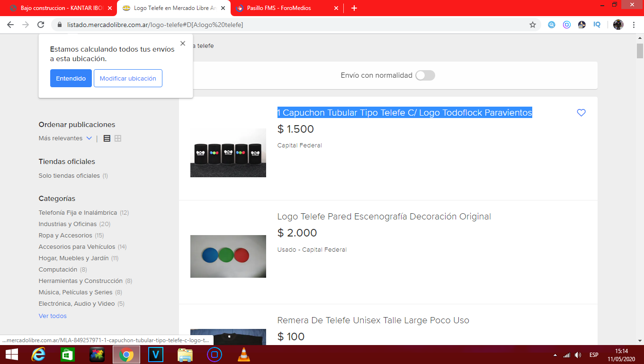Switch listings to grid view
Screen dimensions: 644x364
tap(118, 138)
